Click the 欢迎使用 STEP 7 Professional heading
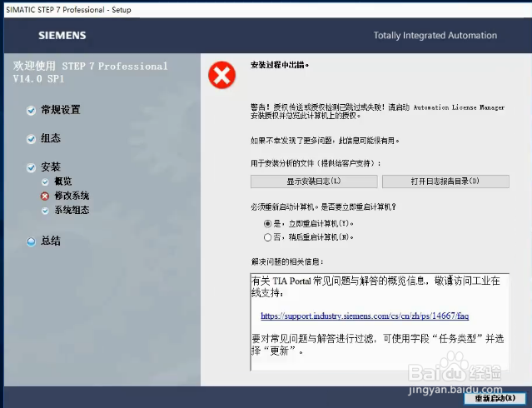This screenshot has height=408, width=532. point(90,72)
